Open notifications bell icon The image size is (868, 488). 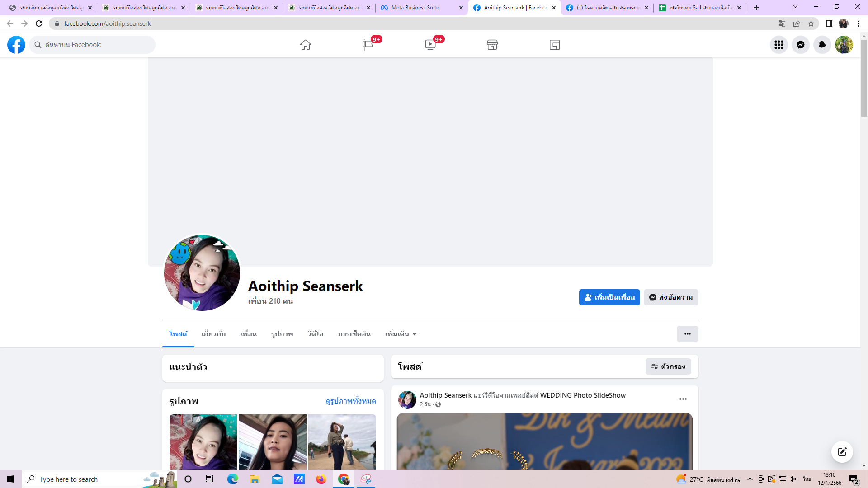[822, 45]
